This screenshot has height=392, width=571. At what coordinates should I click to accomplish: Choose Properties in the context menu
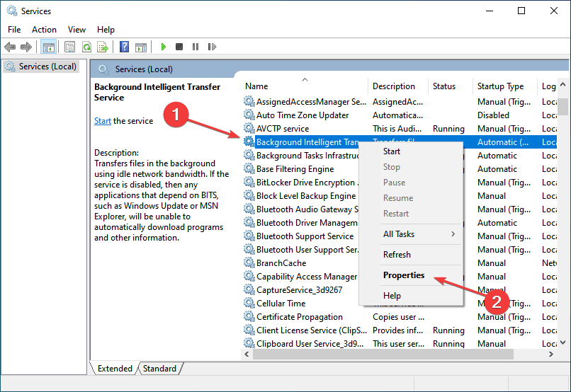[404, 275]
